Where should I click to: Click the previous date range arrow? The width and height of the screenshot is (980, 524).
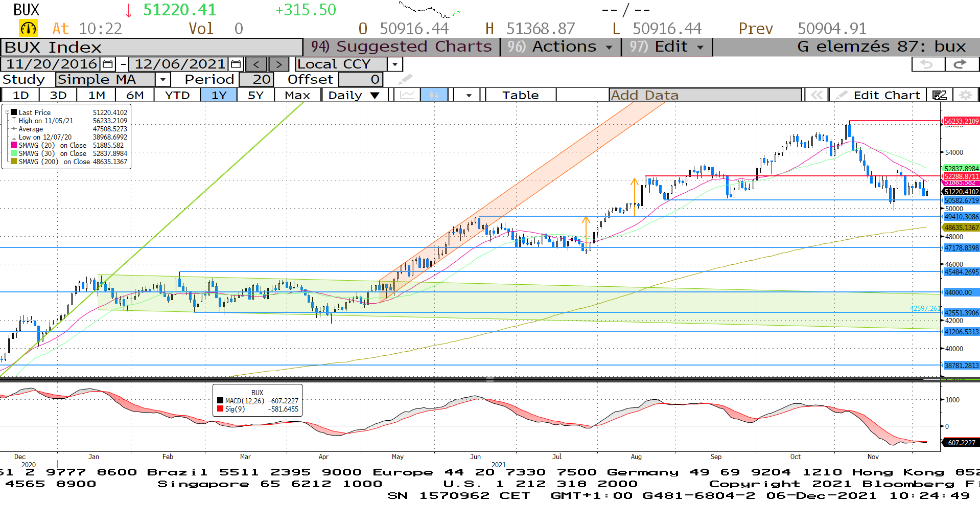256,64
